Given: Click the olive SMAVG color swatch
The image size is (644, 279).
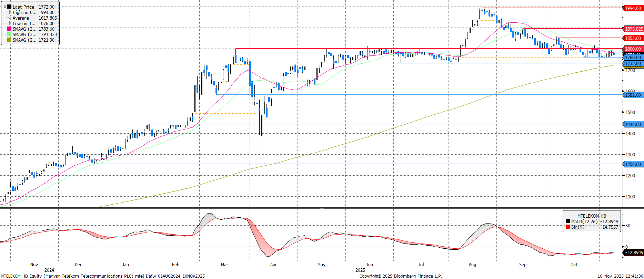Looking at the screenshot, I should click(x=9, y=40).
